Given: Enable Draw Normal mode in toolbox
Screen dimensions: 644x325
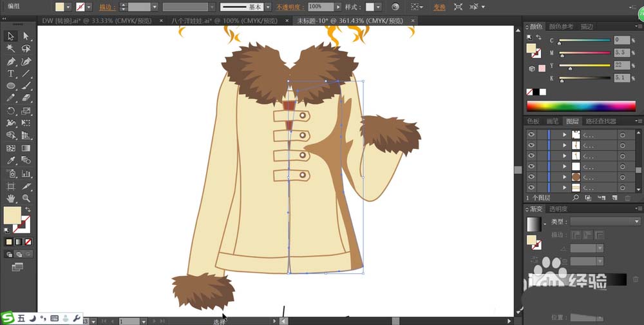Looking at the screenshot, I should point(8,254).
